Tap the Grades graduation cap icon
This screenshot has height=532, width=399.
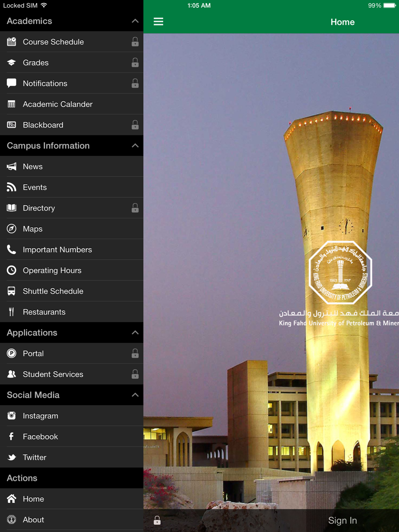[12, 62]
